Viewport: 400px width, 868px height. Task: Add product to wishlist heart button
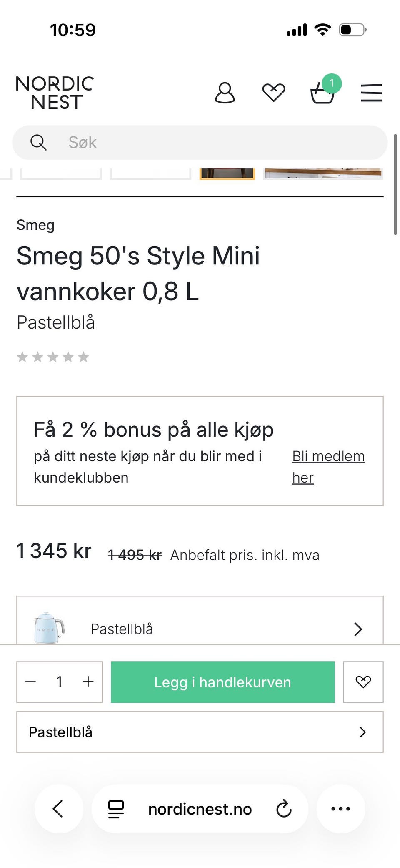pyautogui.click(x=363, y=682)
